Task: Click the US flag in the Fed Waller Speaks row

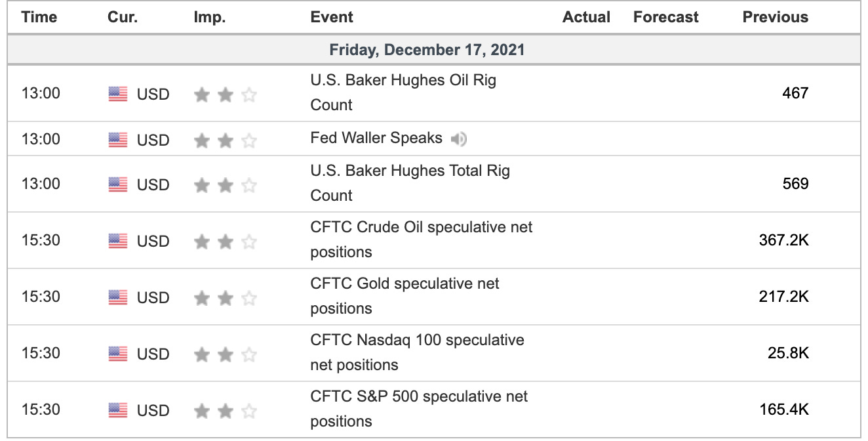Action: tap(118, 140)
